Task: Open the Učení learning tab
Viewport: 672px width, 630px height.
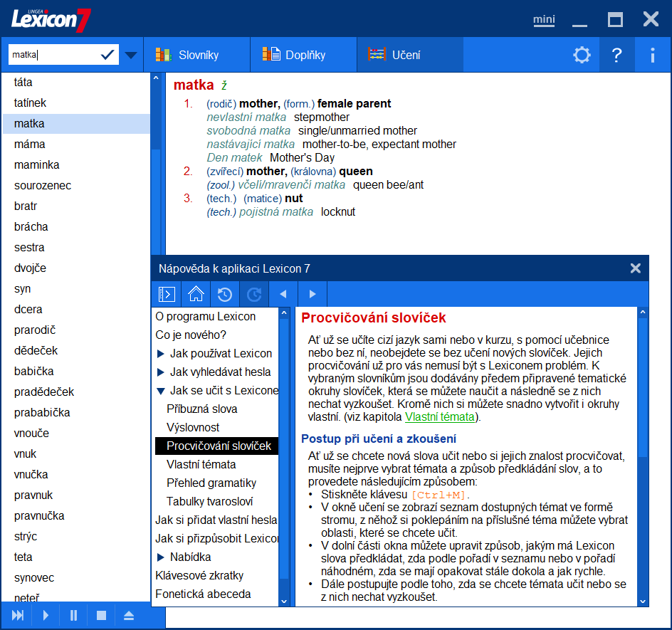Action: 410,55
